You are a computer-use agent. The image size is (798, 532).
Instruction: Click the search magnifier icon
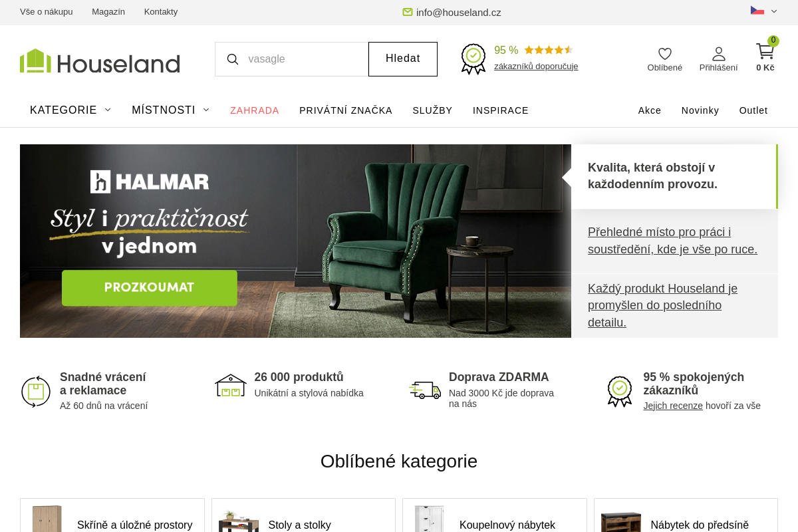click(233, 59)
